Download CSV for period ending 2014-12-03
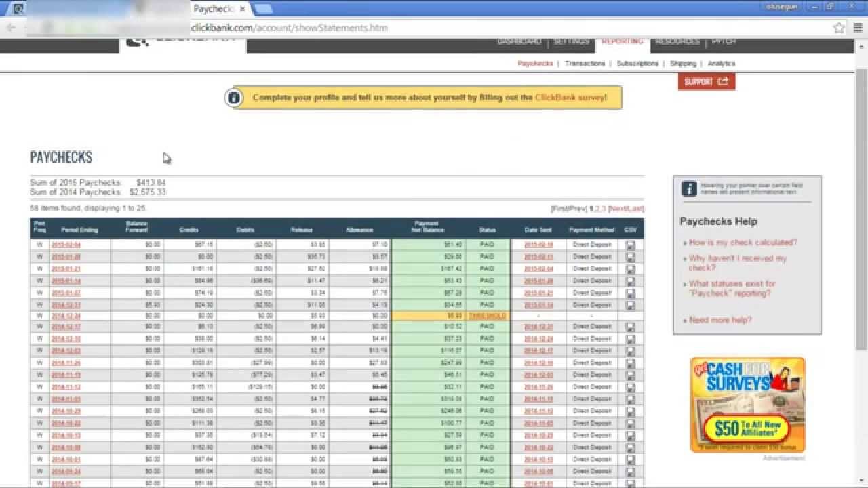This screenshot has height=488, width=868. point(630,352)
